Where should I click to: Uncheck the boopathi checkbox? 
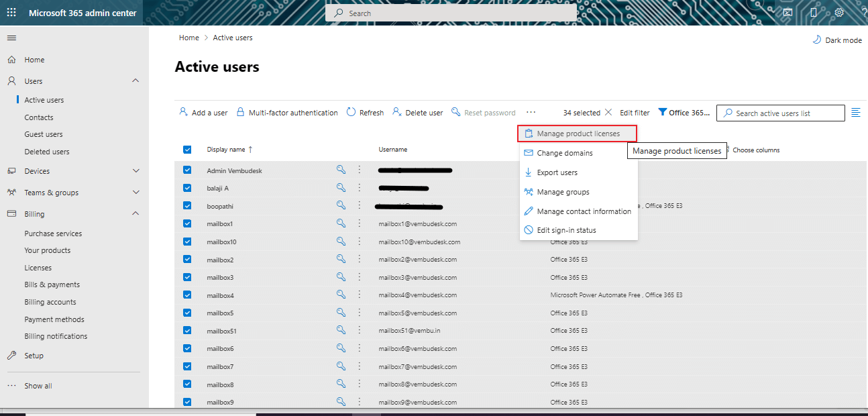(x=187, y=206)
